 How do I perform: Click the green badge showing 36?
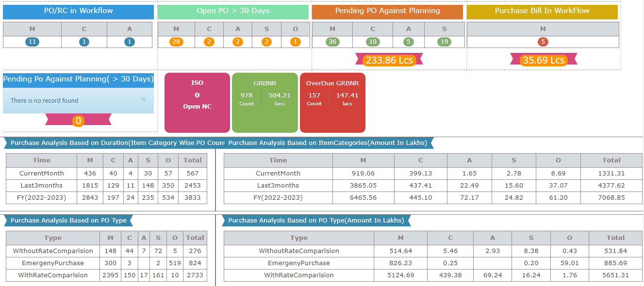click(332, 42)
